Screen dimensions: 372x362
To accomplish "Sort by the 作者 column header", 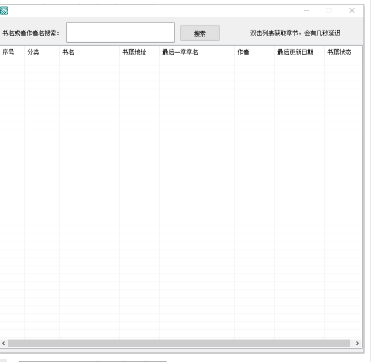I will coord(254,52).
